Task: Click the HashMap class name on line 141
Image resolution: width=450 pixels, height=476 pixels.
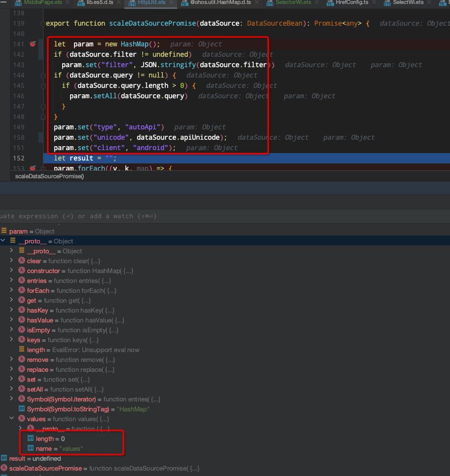Action: 134,44
